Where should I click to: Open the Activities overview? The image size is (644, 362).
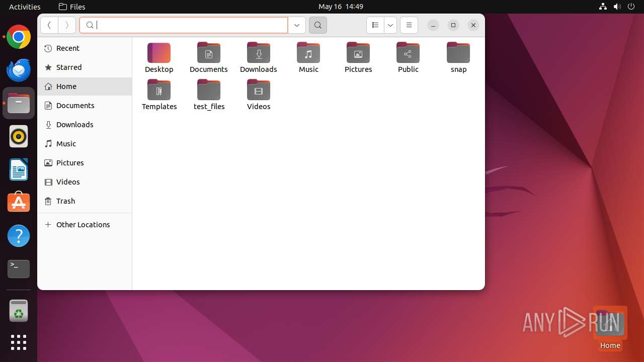(25, 7)
